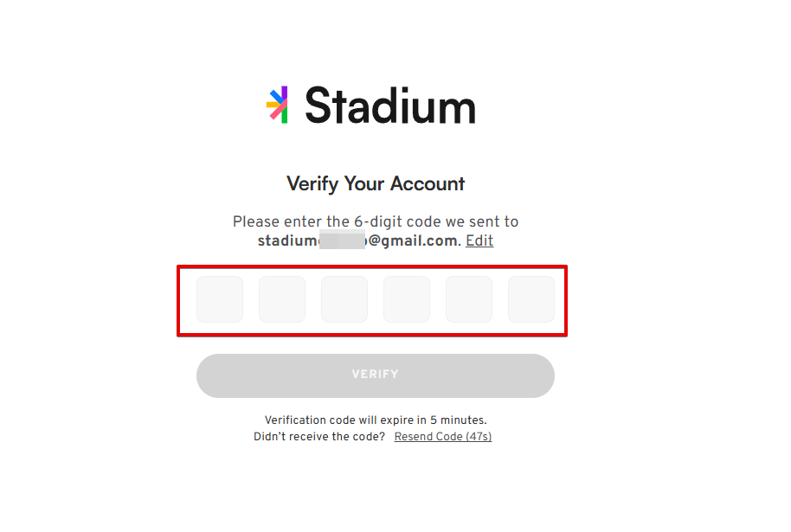This screenshot has height=532, width=791.
Task: Click the Verify Your Account heading
Action: click(376, 183)
